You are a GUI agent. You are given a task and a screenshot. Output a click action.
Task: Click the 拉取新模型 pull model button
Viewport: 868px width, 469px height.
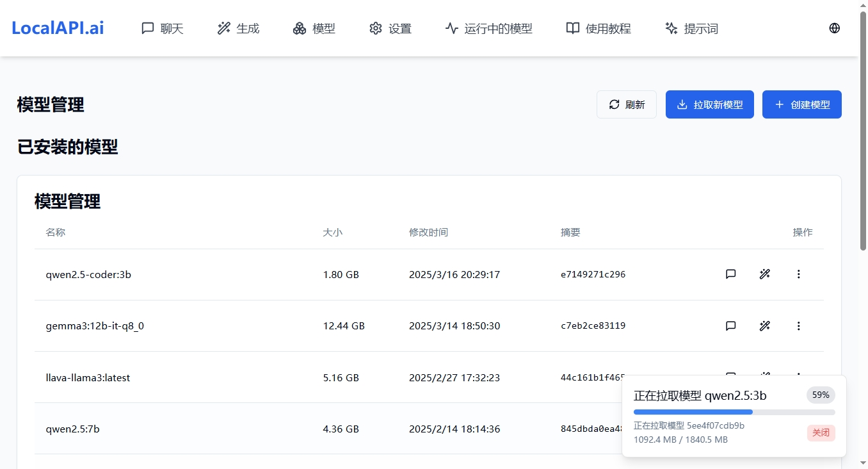[x=710, y=104]
